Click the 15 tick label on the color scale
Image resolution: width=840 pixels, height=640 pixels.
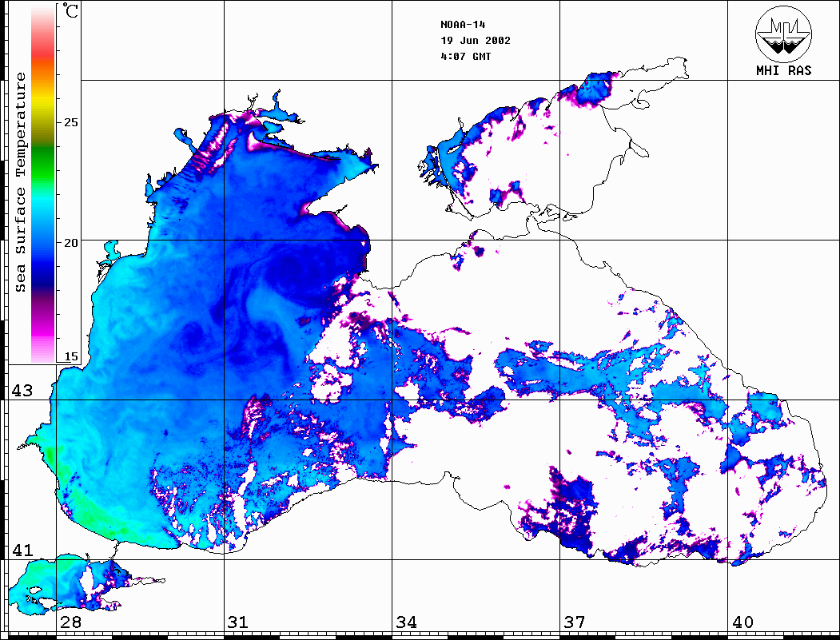tap(70, 356)
